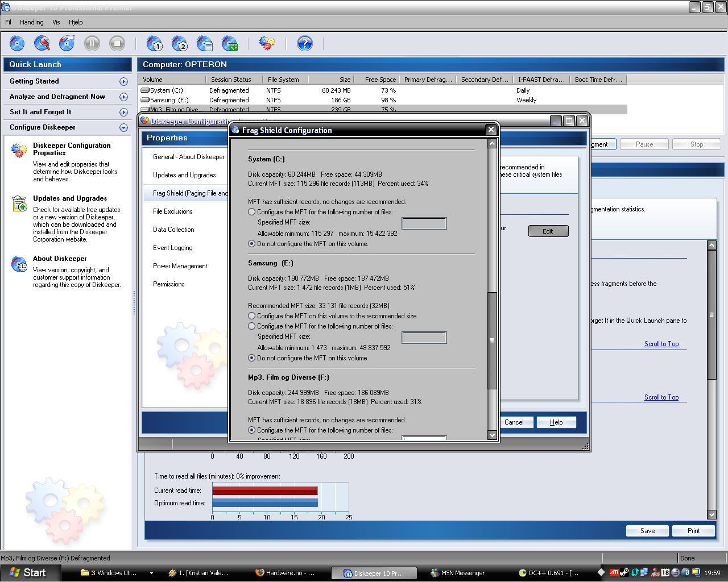Click the Defragment toolbar icon with magnifier
This screenshot has height=582, width=728.
(x=42, y=43)
